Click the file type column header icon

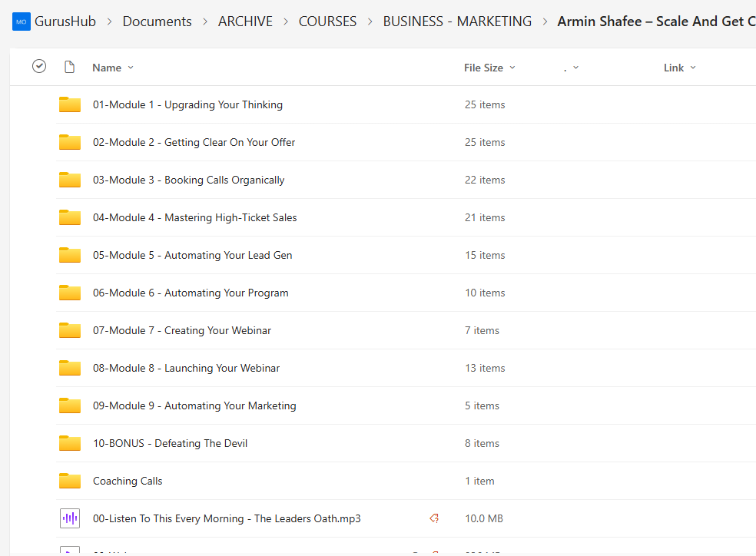(x=69, y=68)
